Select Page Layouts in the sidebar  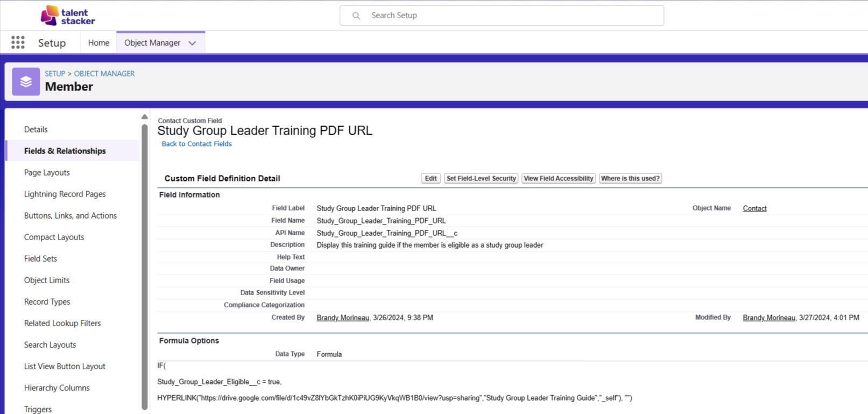[47, 172]
